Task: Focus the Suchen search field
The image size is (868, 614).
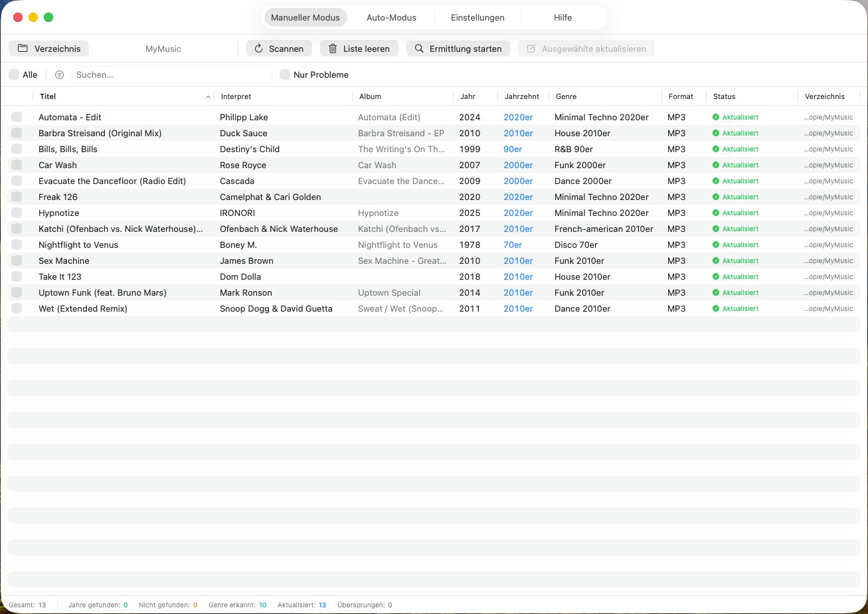Action: pos(172,75)
